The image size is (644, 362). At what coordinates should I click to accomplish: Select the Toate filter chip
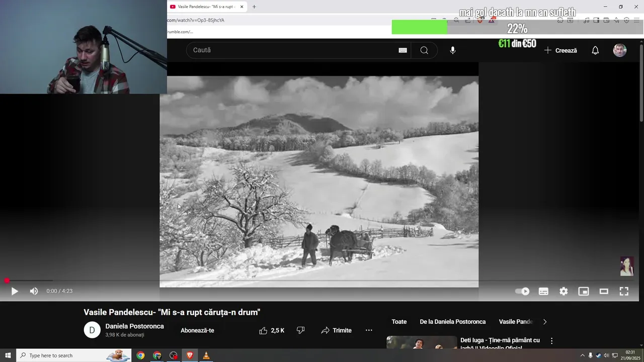coord(399,322)
